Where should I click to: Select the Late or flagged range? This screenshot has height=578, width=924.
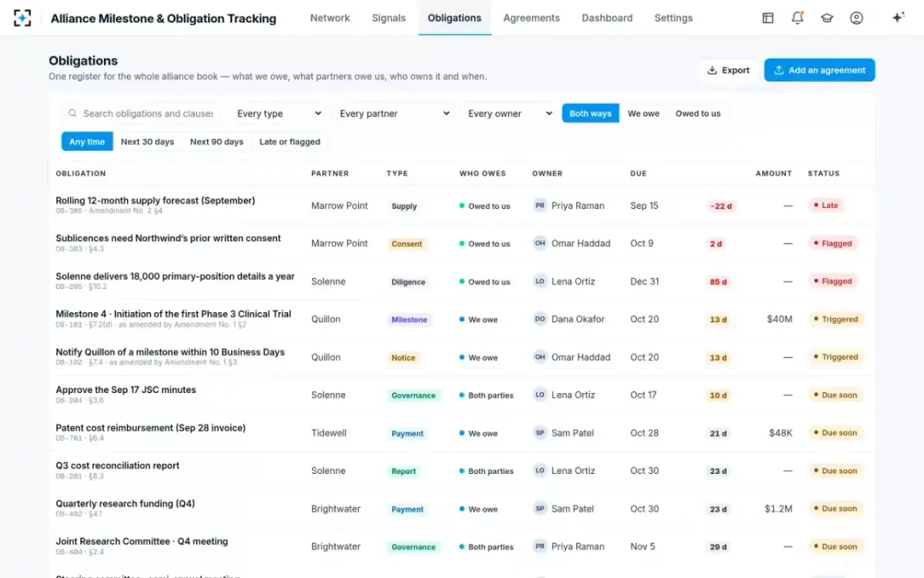[x=290, y=142]
